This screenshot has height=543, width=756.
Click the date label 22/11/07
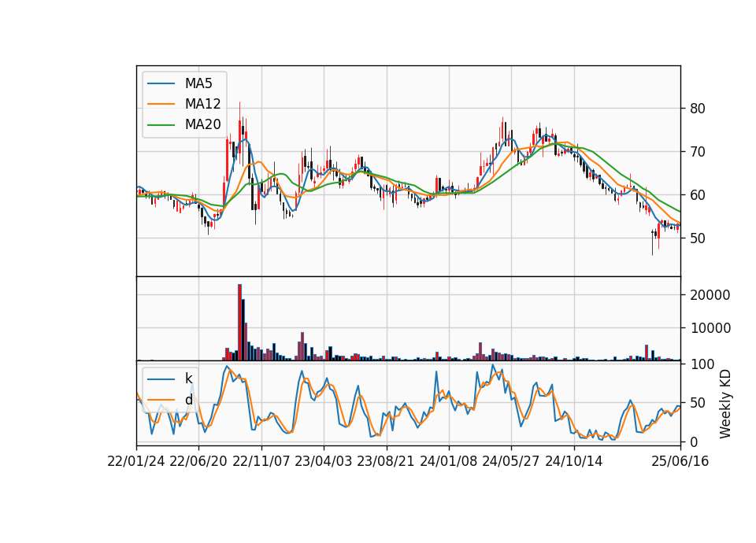(261, 461)
